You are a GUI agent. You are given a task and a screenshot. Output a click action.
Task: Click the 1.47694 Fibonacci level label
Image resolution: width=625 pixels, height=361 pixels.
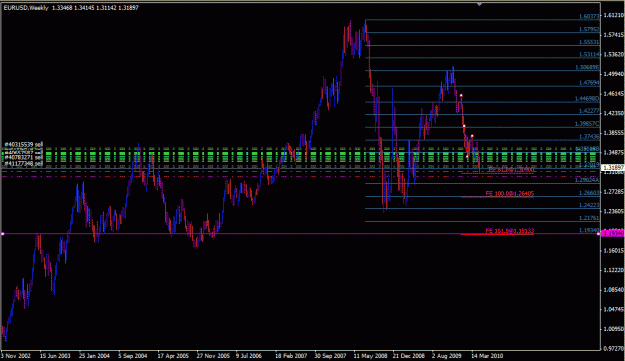coord(589,83)
